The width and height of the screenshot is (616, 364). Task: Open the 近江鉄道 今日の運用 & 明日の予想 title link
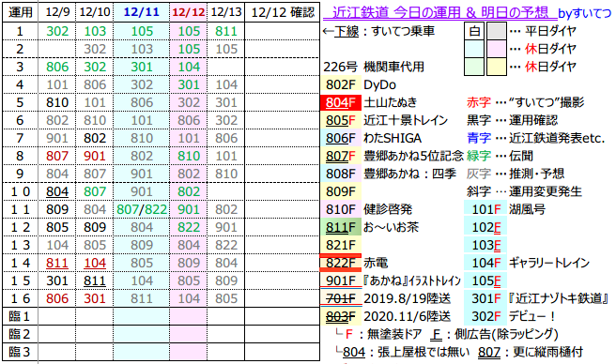[440, 13]
